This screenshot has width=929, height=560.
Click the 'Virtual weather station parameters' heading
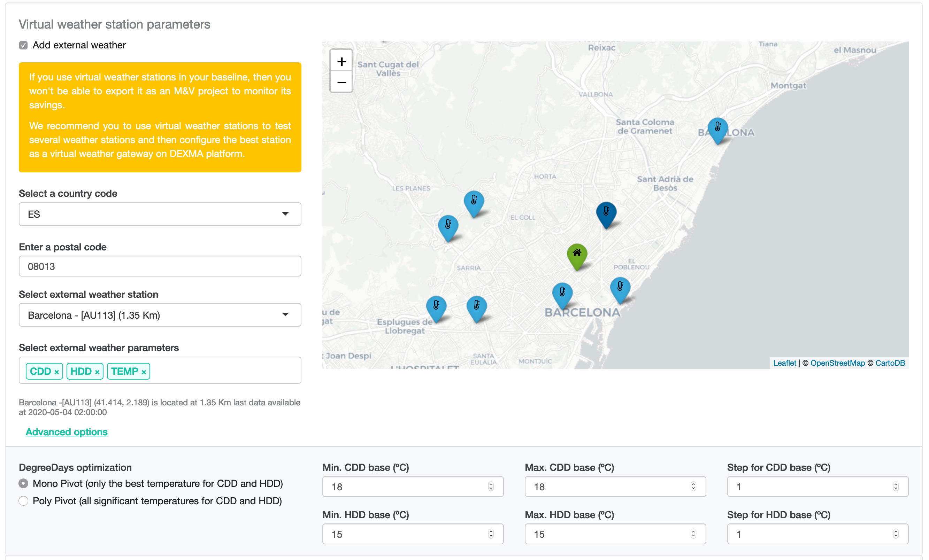tap(114, 24)
